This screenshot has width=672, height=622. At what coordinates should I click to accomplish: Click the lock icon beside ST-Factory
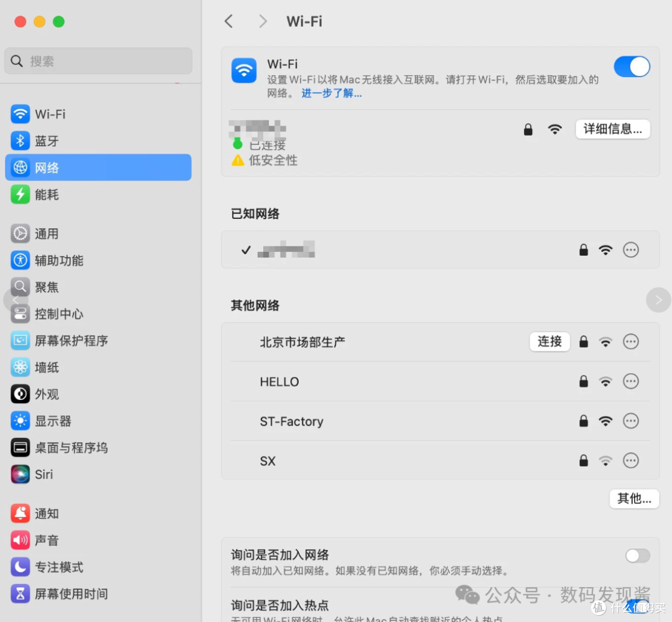[x=583, y=420]
